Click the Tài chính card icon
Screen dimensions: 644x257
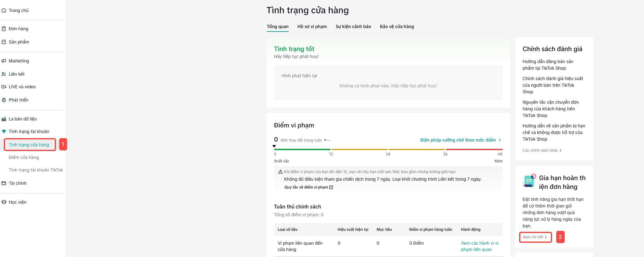click(x=4, y=183)
